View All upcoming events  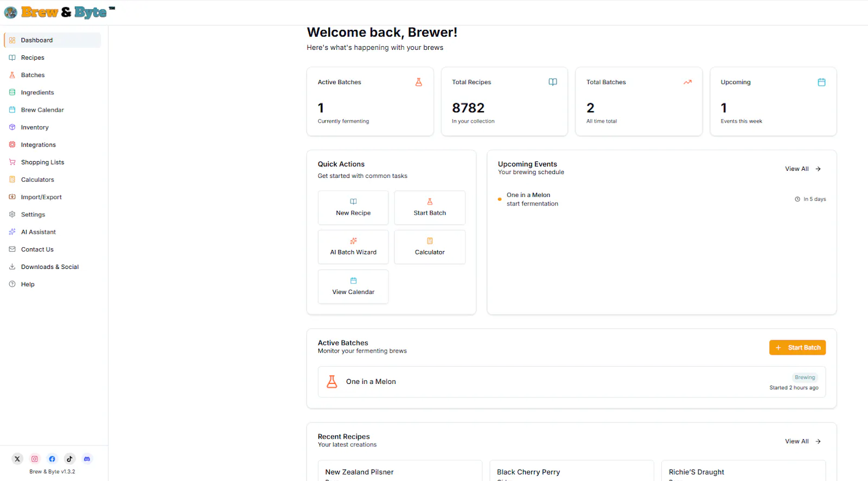803,169
